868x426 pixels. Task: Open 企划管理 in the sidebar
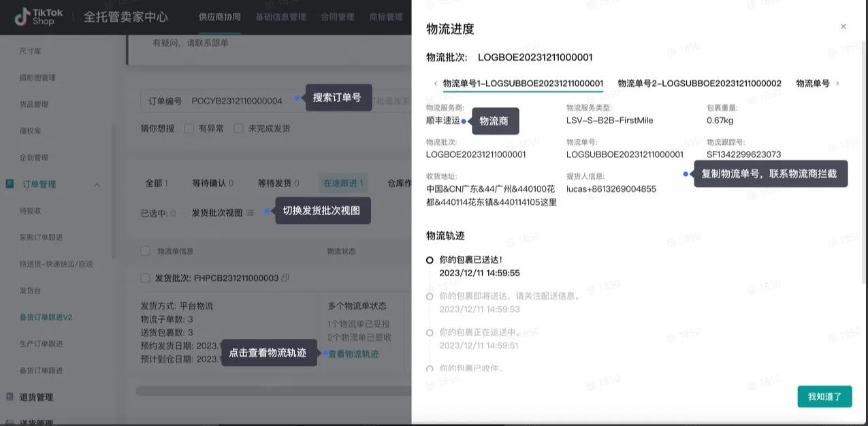[x=34, y=157]
